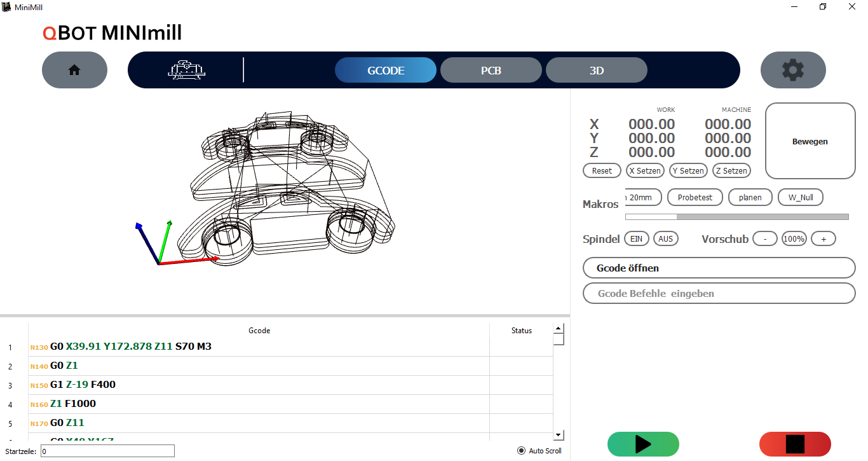Stop the job with the red stop button
The width and height of the screenshot is (868, 461).
pos(795,444)
